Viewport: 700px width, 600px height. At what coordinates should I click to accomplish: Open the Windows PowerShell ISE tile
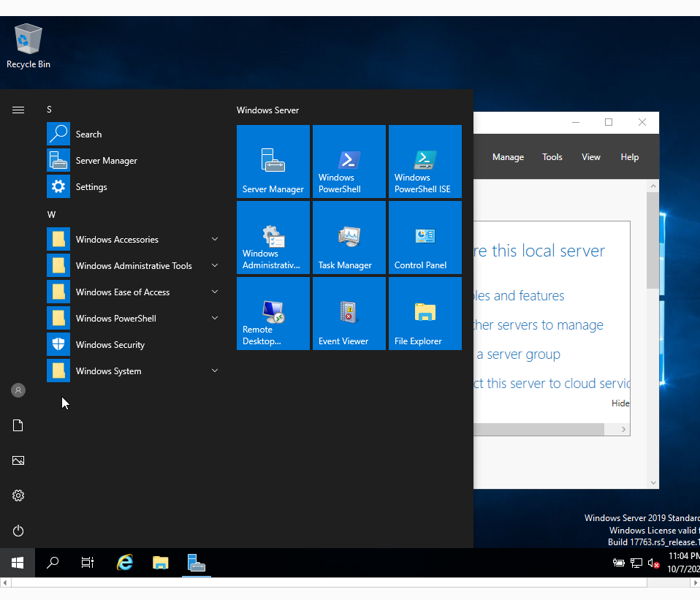(x=425, y=162)
